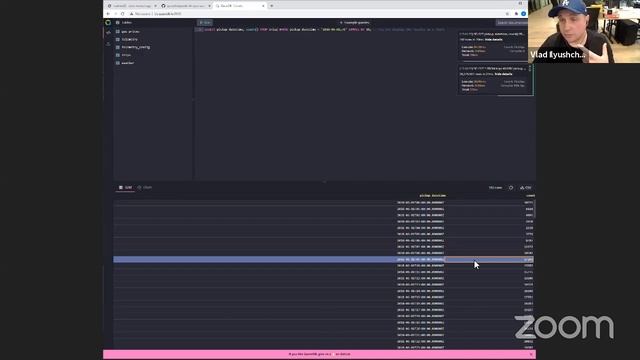The width and height of the screenshot is (640, 360).
Task: Click the browser reload button
Action: tap(122, 14)
